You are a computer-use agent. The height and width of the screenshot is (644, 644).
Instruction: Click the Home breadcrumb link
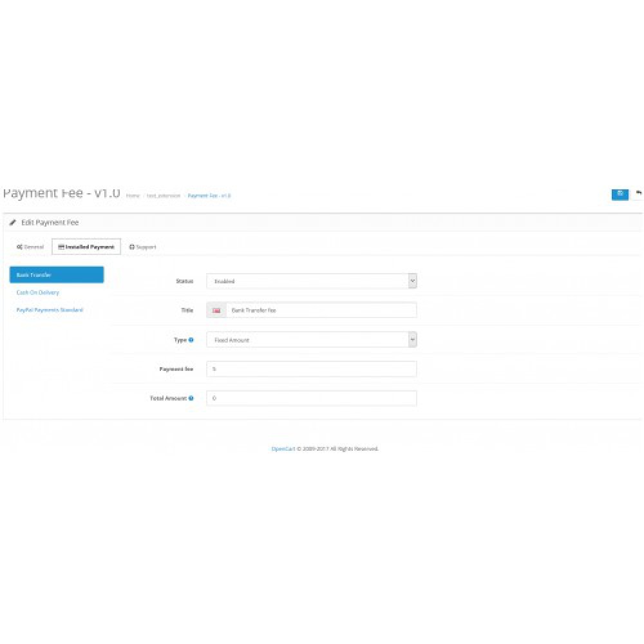pyautogui.click(x=131, y=194)
